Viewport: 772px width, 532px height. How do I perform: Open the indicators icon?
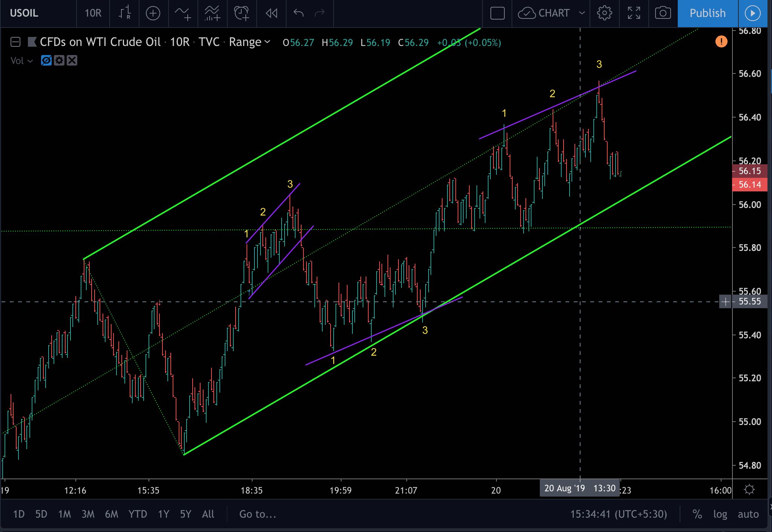coord(182,14)
